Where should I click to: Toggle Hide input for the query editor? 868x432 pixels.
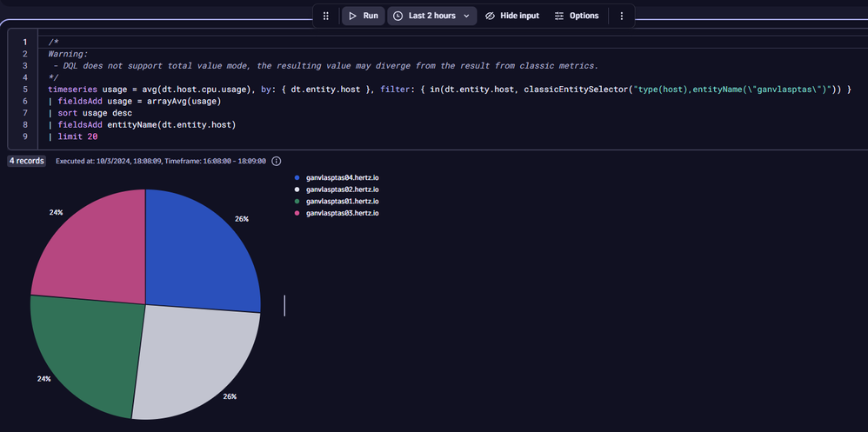coord(512,16)
